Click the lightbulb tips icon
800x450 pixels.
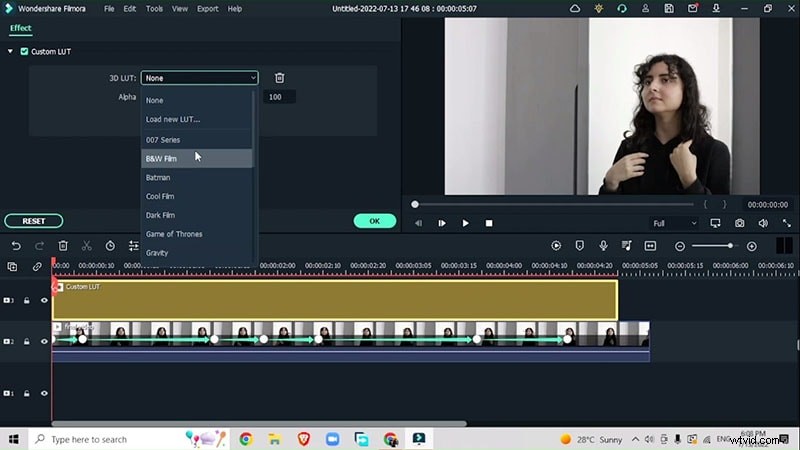pos(598,9)
